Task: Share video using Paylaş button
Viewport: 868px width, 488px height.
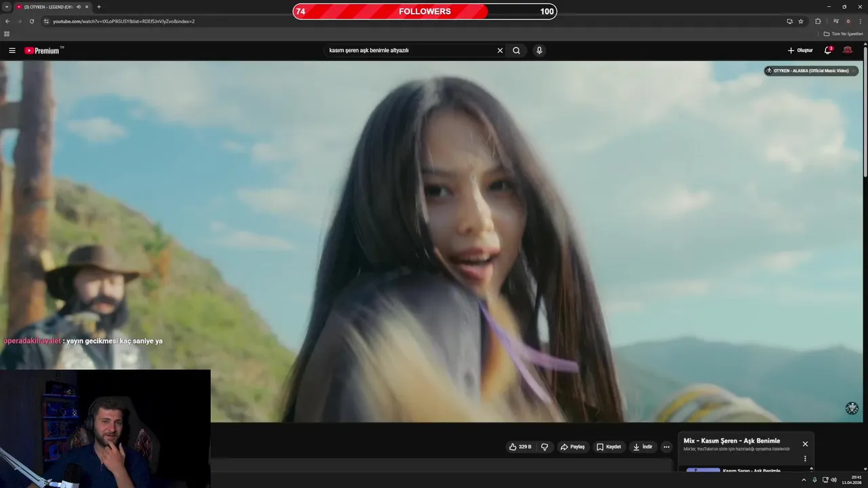Action: point(572,447)
